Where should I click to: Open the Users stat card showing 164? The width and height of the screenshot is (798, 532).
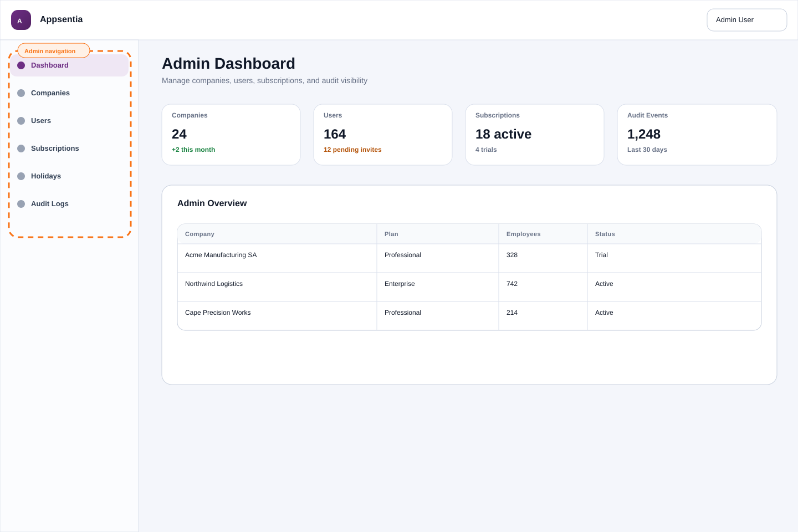[x=383, y=135]
